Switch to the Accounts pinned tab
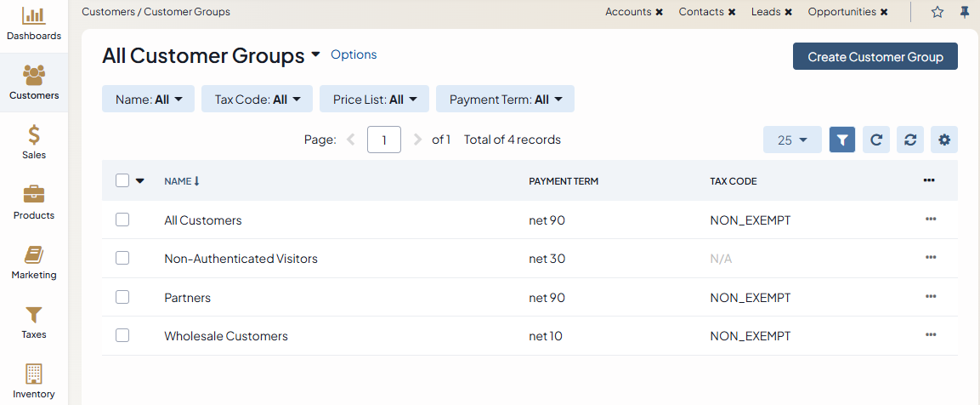This screenshot has height=405, width=980. [x=628, y=12]
